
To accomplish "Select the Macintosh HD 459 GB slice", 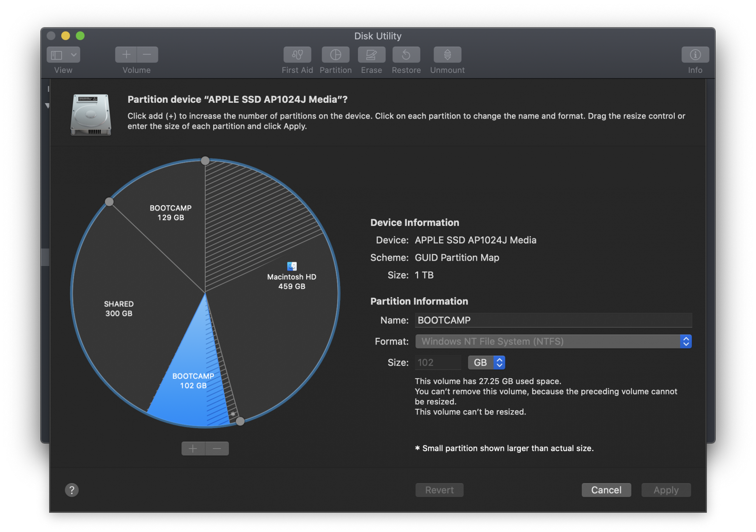I will [292, 281].
